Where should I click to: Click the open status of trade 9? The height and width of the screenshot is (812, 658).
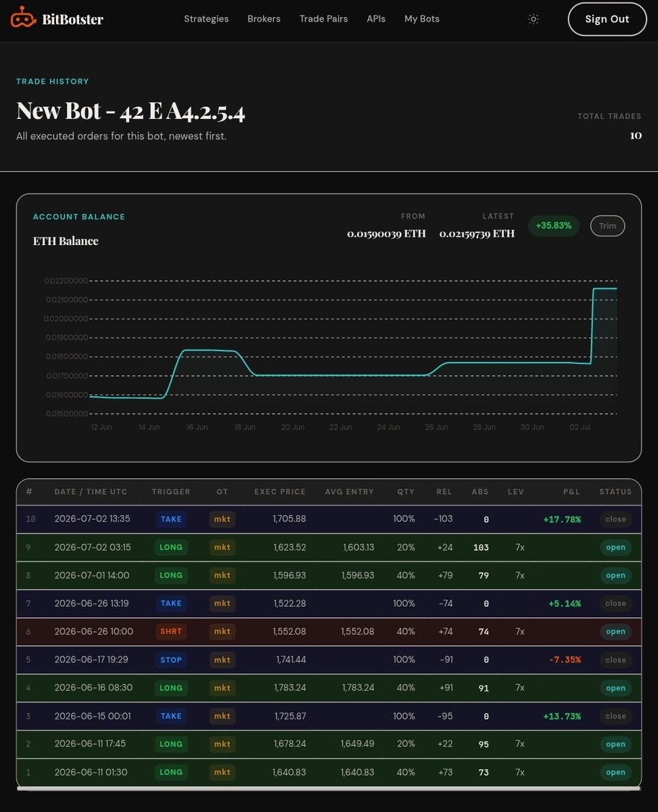pos(615,547)
